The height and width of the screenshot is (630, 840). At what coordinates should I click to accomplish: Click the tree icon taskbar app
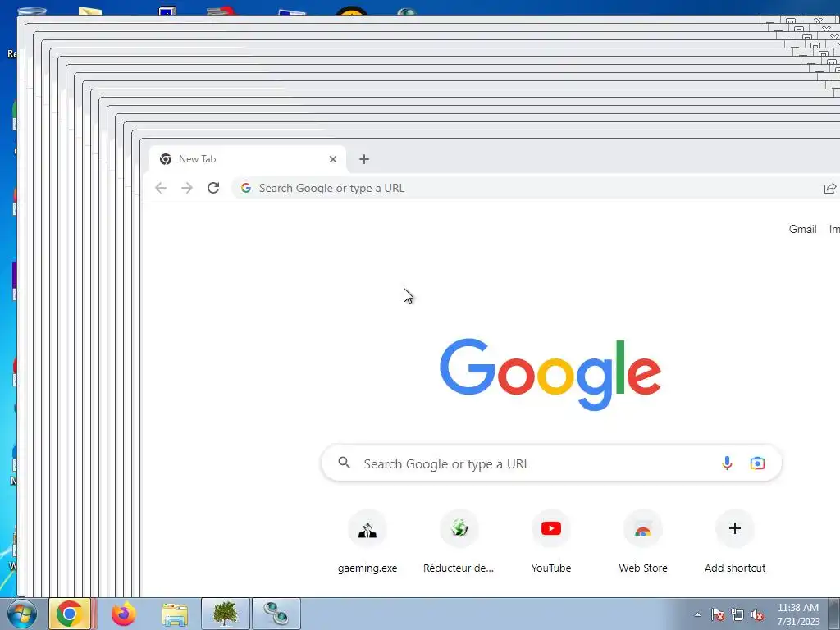tap(226, 614)
